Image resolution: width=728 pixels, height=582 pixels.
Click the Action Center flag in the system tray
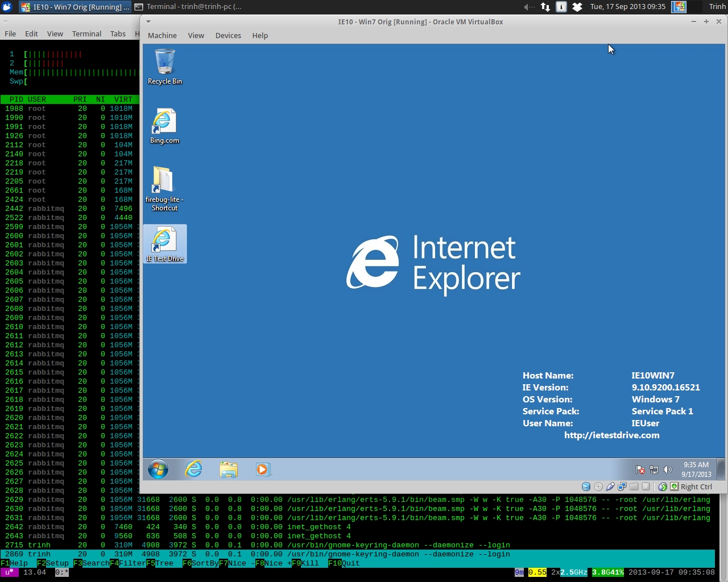640,470
